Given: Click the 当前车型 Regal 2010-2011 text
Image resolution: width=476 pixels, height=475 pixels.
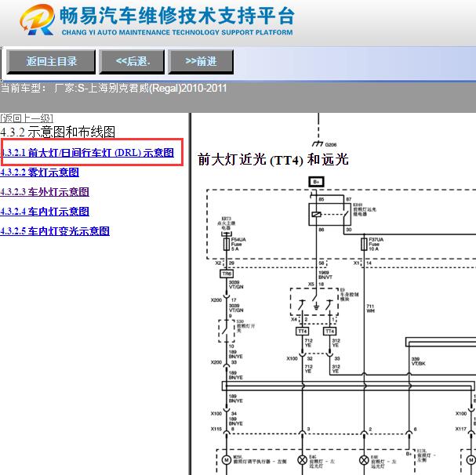Looking at the screenshot, I should pos(114,89).
